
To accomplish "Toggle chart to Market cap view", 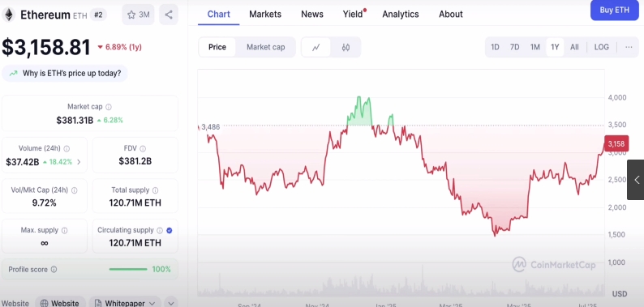I will (266, 47).
